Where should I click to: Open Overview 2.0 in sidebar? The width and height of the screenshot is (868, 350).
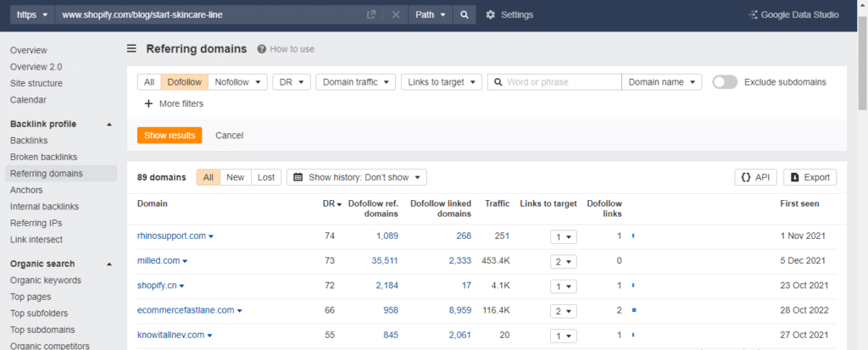[36, 67]
